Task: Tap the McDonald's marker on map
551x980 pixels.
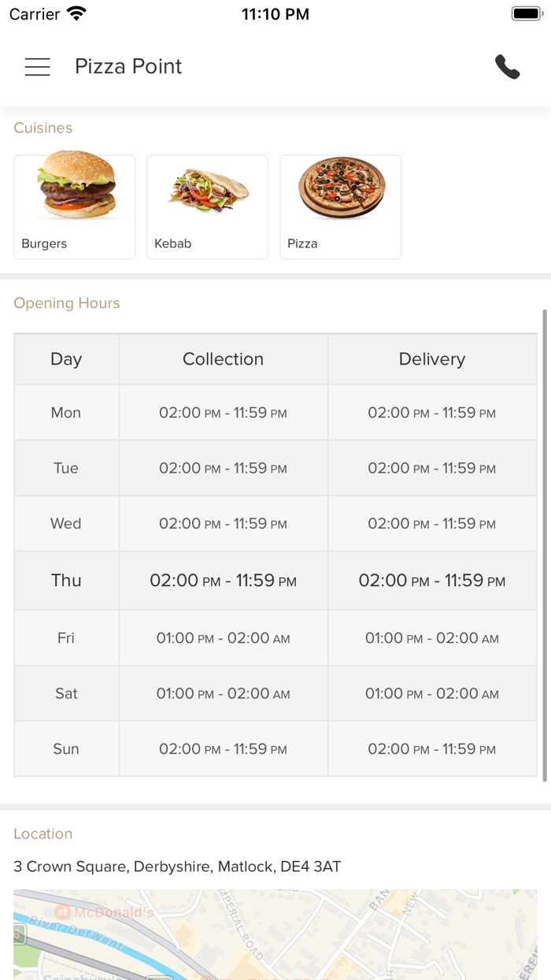Action: [x=65, y=912]
